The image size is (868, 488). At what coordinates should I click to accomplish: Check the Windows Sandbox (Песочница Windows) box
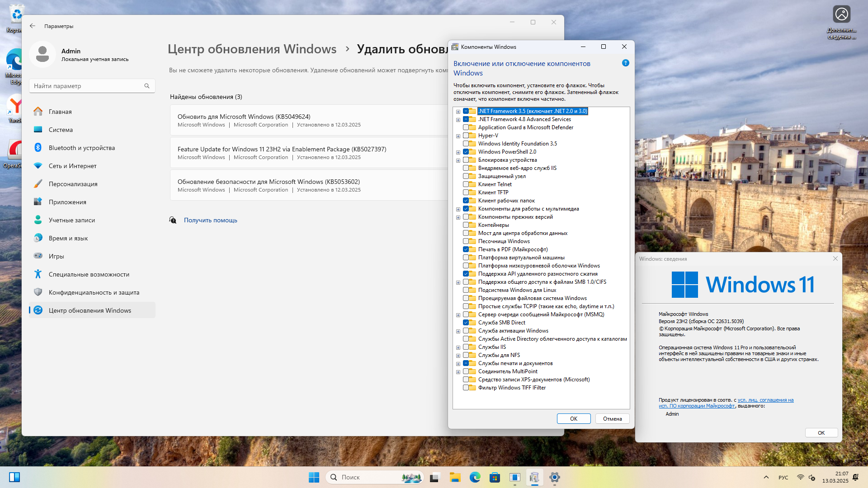tap(466, 241)
